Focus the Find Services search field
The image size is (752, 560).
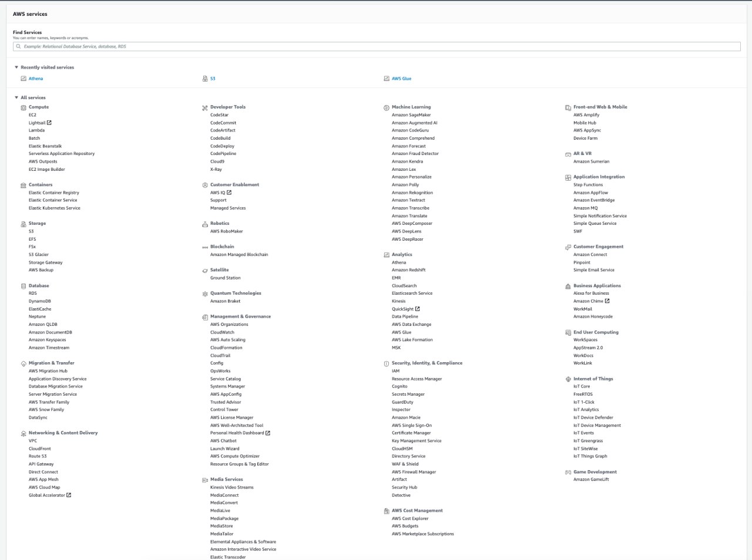click(x=377, y=46)
